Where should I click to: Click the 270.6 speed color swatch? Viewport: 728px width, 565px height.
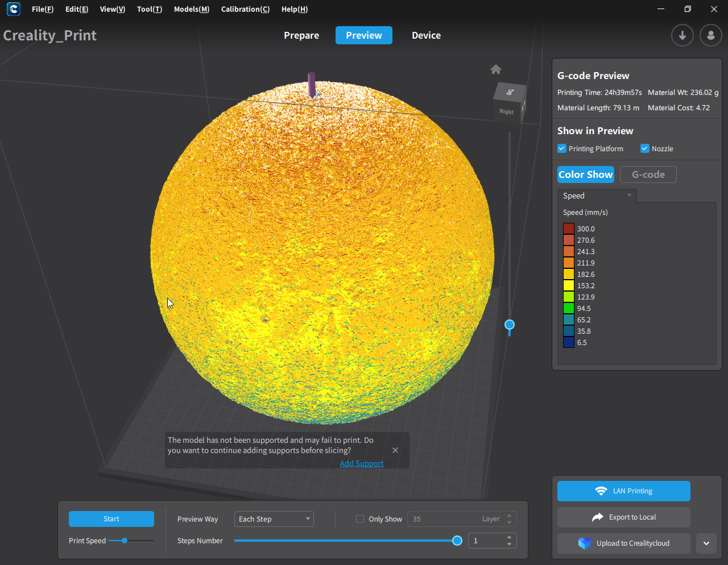(569, 240)
